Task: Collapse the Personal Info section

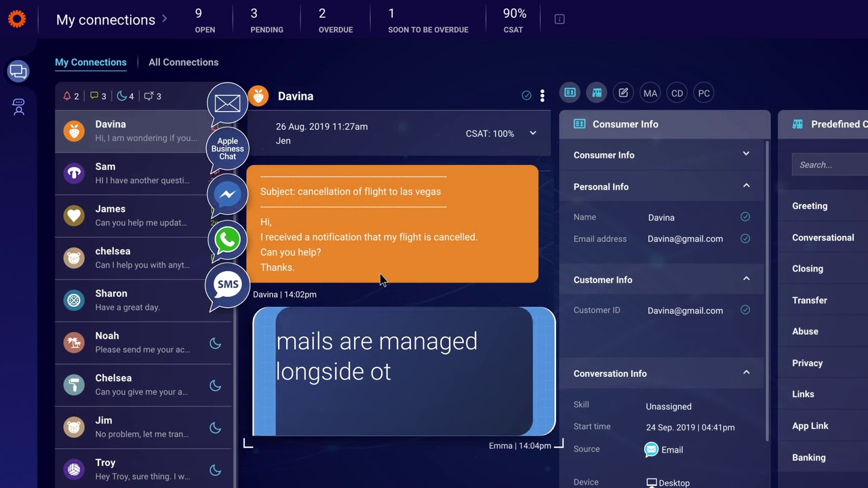Action: click(x=746, y=186)
